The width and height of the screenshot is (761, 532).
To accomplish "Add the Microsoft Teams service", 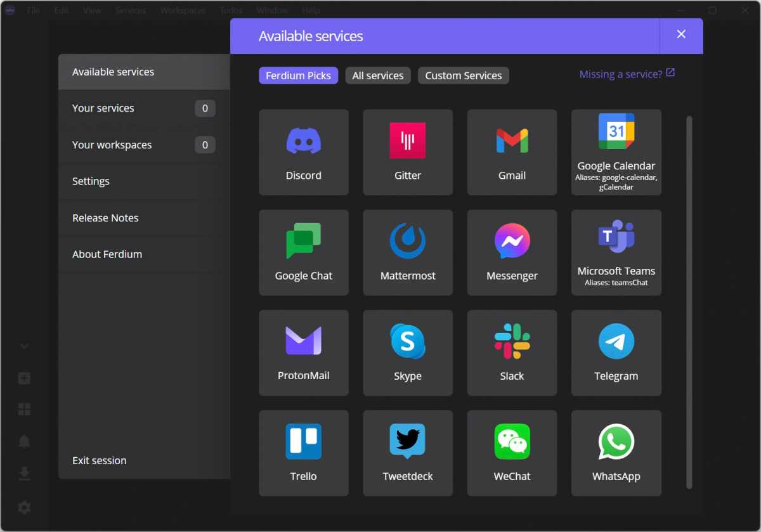I will point(616,252).
